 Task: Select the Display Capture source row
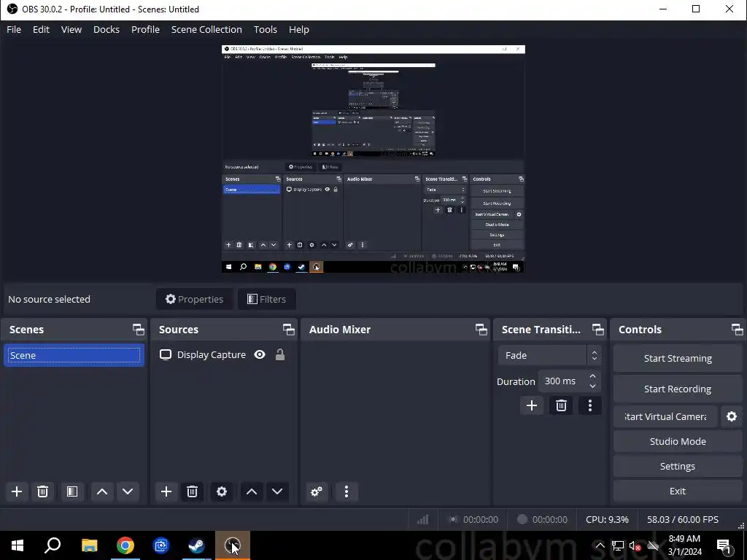click(224, 355)
